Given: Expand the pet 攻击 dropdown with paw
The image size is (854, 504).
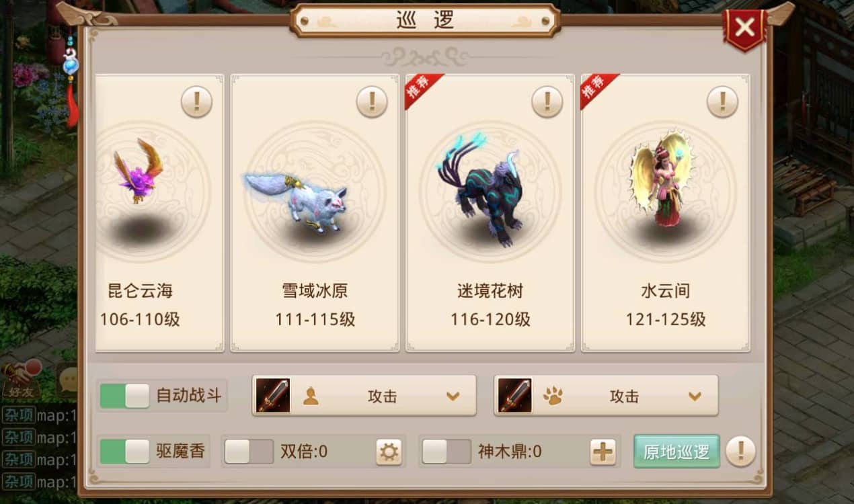Looking at the screenshot, I should pos(606,395).
